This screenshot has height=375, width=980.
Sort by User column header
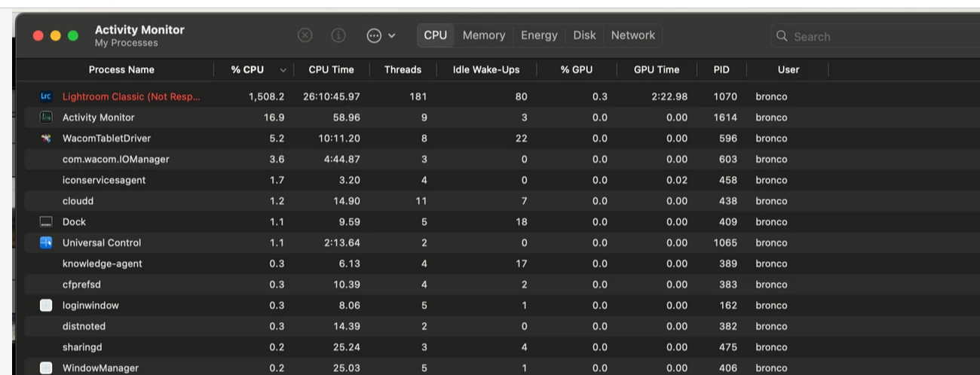(x=789, y=70)
